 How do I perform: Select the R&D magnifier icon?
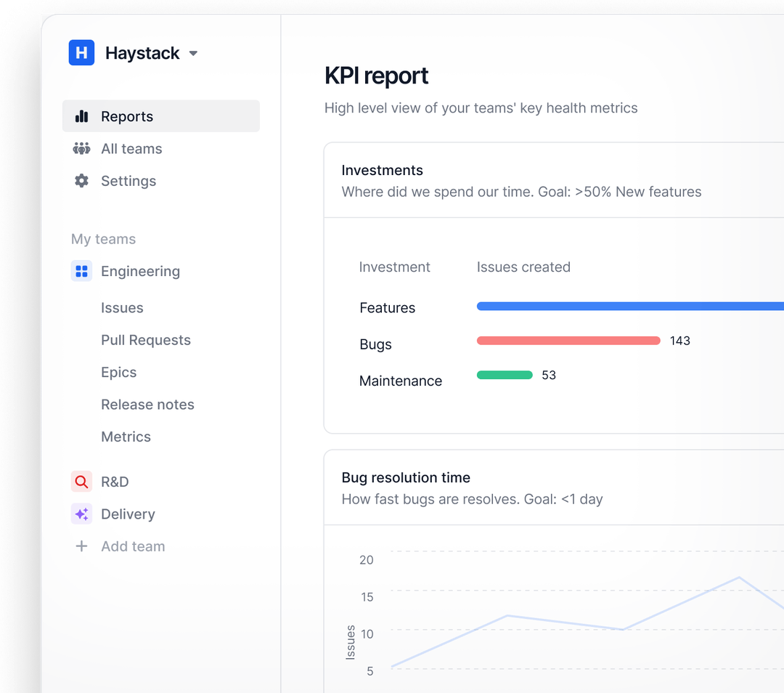coord(81,482)
